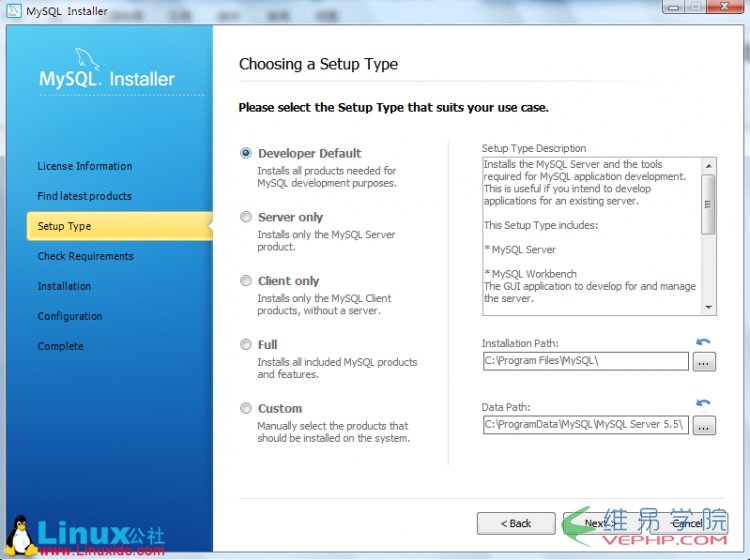The height and width of the screenshot is (560, 750).
Task: Open Find latest products step
Action: coord(84,196)
